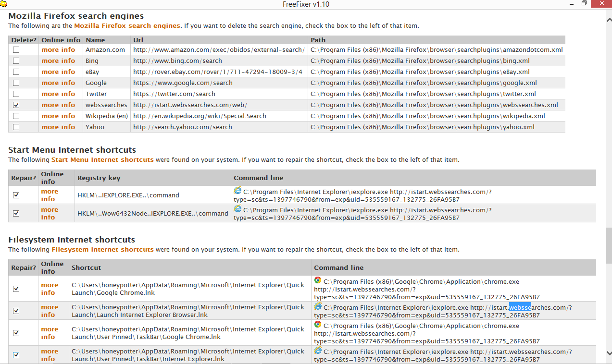This screenshot has width=612, height=364.
Task: Click the Quick Launch\Google Chrome.lnk shortcut path
Action: [x=188, y=289]
